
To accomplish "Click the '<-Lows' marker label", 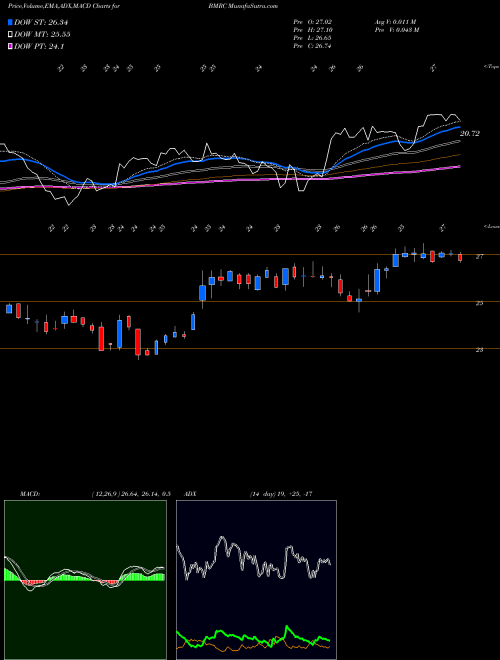I will coord(491,226).
